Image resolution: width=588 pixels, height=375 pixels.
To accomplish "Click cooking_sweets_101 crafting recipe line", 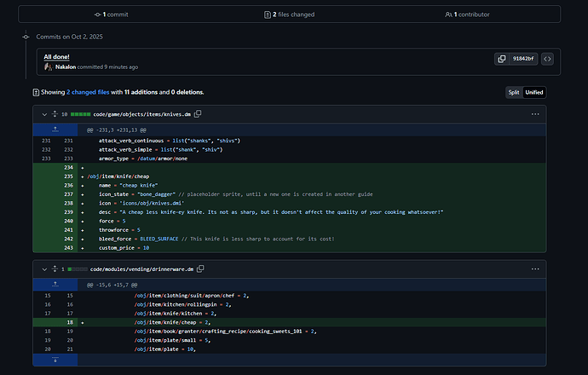I will click(x=225, y=332).
